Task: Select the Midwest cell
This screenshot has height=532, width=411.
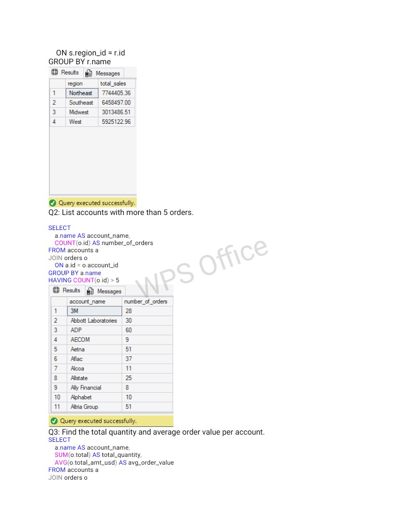Action: (82, 112)
